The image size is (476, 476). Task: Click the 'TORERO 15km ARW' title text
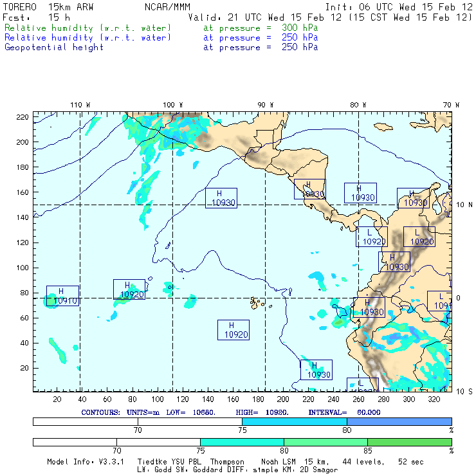(48, 7)
